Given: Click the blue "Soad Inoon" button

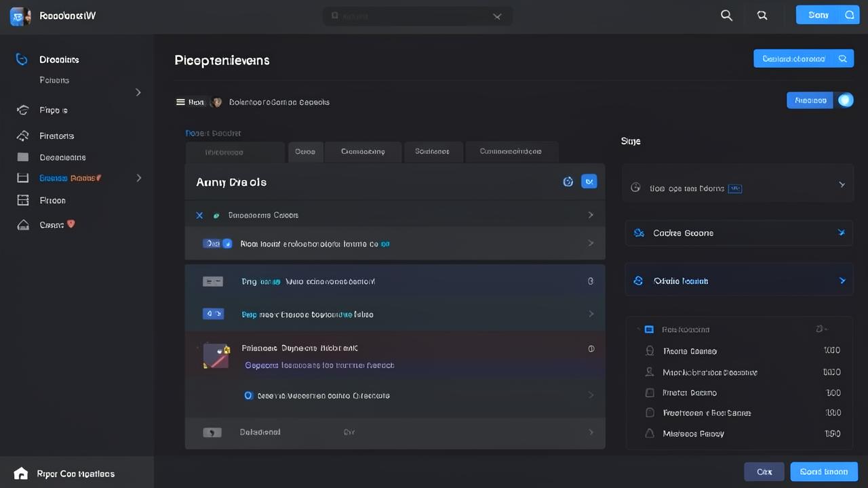Looking at the screenshot, I should (824, 472).
